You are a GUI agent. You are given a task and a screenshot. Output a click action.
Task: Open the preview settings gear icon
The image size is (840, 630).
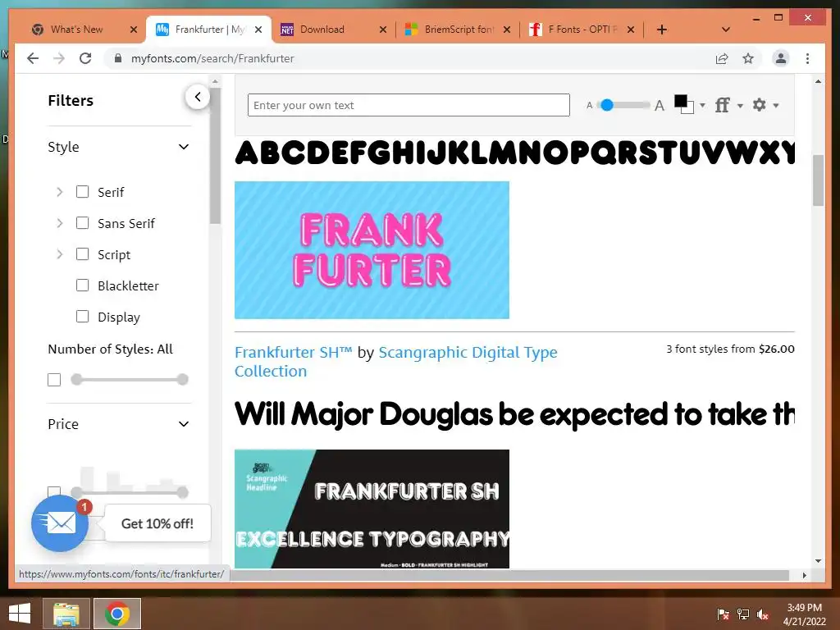[759, 105]
